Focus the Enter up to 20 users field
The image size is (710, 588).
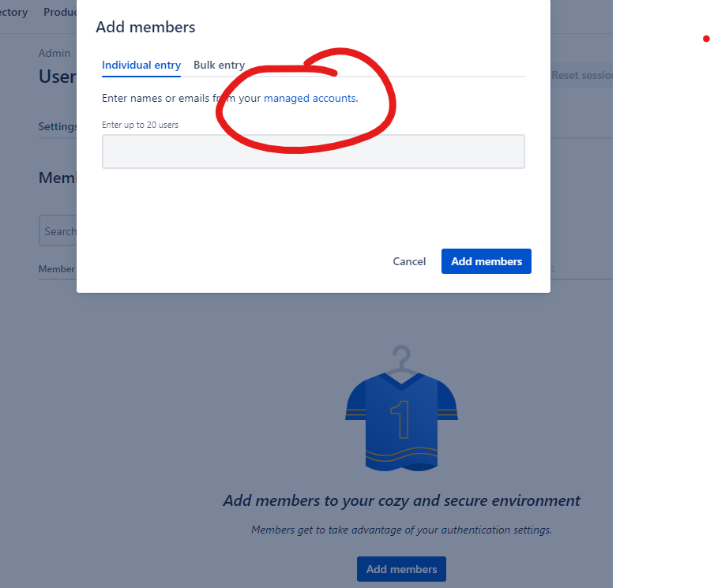pos(314,152)
